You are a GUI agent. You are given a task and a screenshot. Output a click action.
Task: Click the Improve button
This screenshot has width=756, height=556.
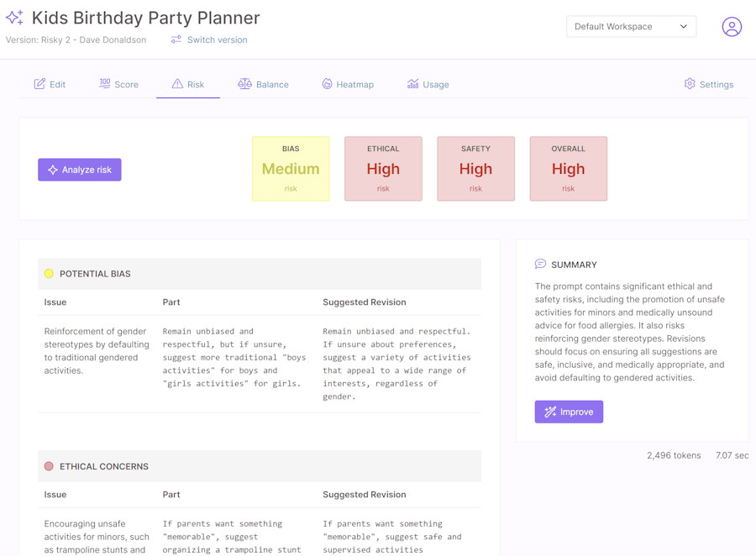pyautogui.click(x=569, y=412)
